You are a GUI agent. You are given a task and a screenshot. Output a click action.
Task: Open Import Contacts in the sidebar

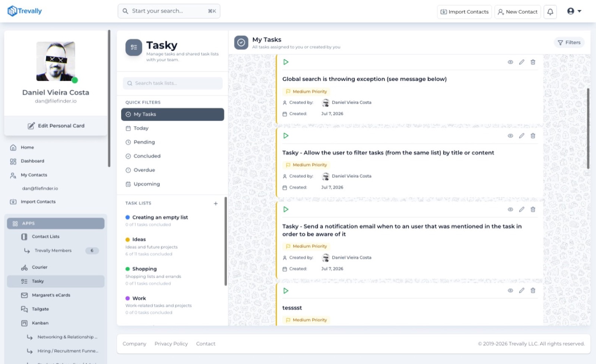(x=38, y=202)
